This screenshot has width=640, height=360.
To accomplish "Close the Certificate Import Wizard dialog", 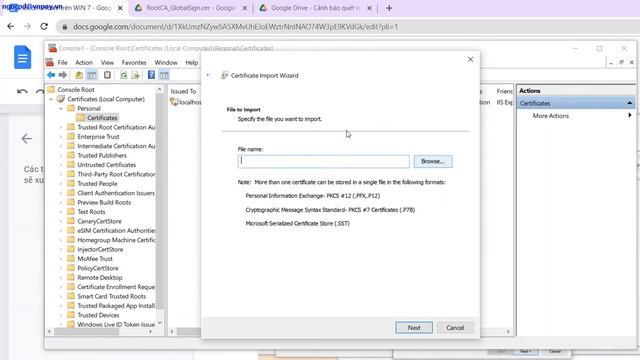I will (x=470, y=60).
